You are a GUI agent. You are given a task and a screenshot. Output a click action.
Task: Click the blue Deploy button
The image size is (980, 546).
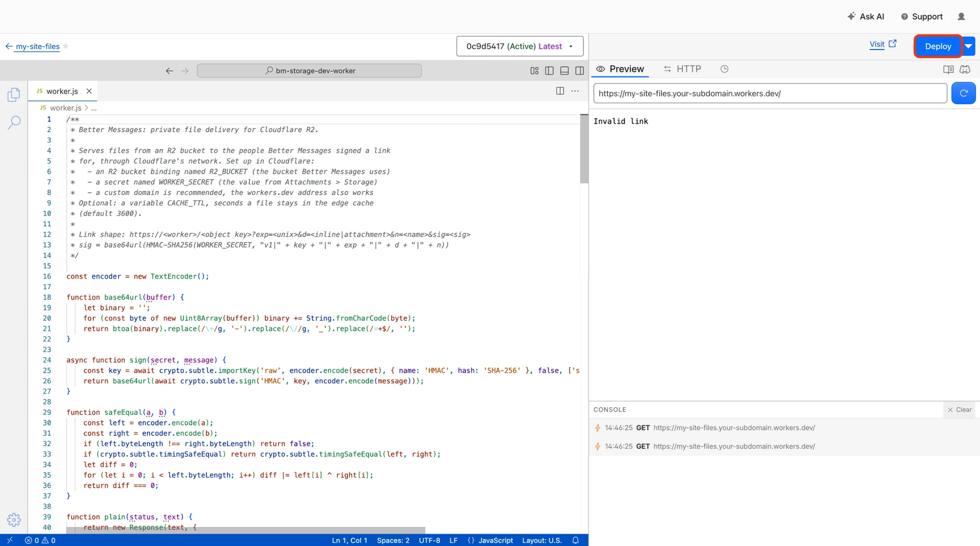pyautogui.click(x=938, y=46)
